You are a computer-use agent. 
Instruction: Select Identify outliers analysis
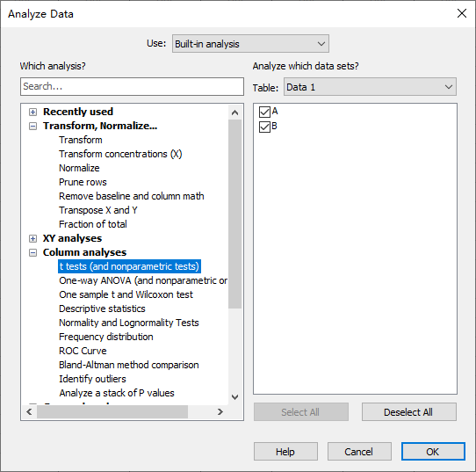pyautogui.click(x=92, y=379)
